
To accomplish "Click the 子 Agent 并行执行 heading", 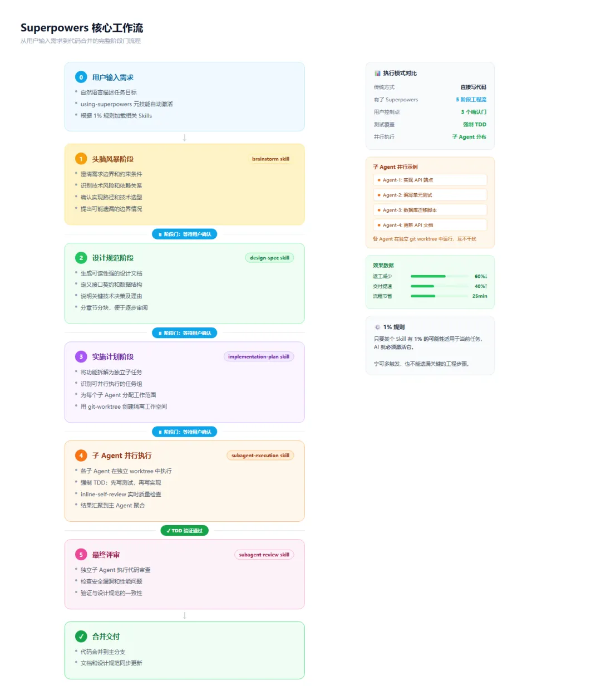I will pyautogui.click(x=122, y=456).
